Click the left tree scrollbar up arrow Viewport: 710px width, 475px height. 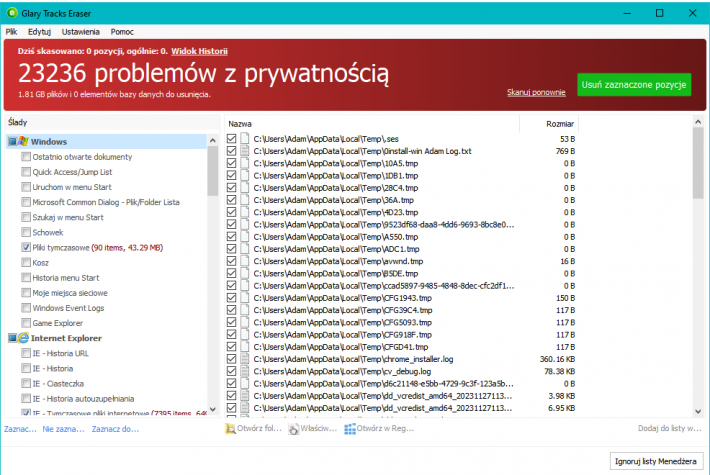(x=212, y=141)
